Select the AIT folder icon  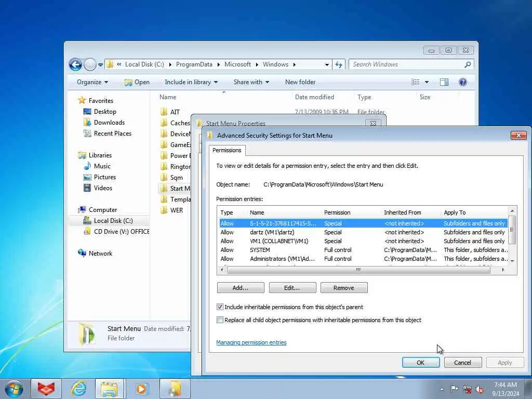(164, 112)
